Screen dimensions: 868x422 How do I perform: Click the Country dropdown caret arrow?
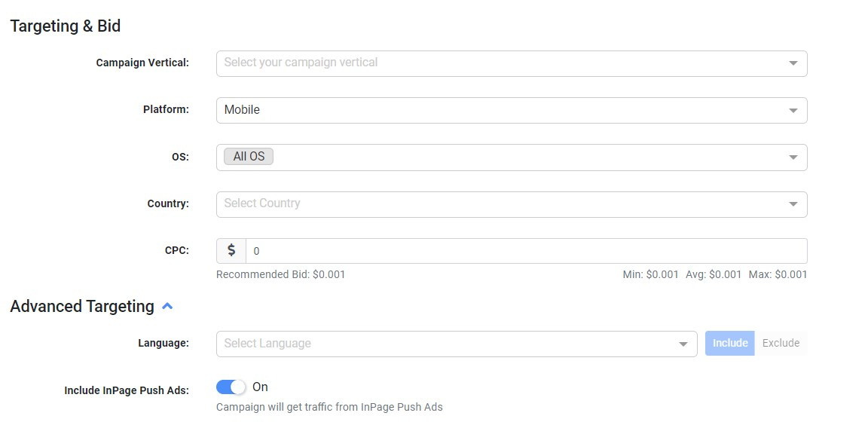point(793,204)
